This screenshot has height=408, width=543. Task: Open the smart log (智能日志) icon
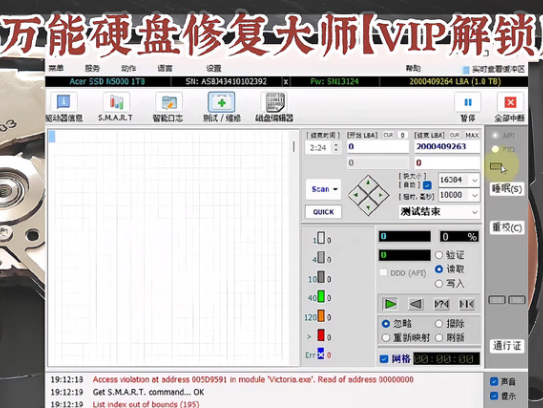168,102
